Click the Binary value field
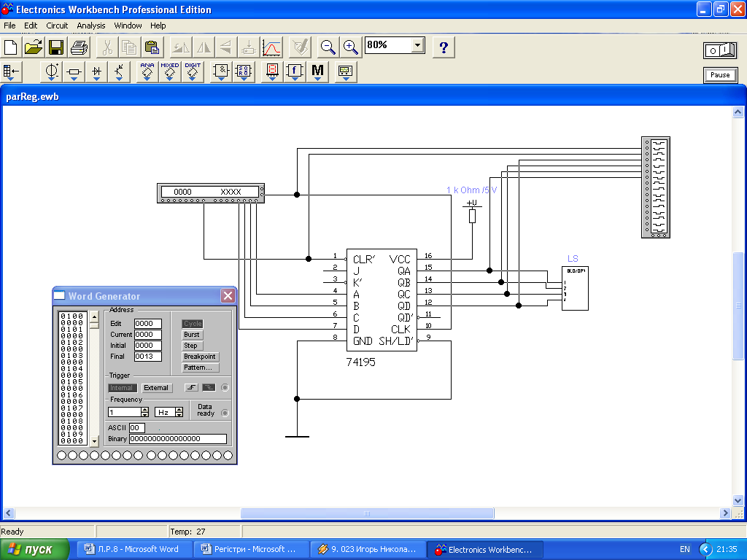 click(x=178, y=438)
